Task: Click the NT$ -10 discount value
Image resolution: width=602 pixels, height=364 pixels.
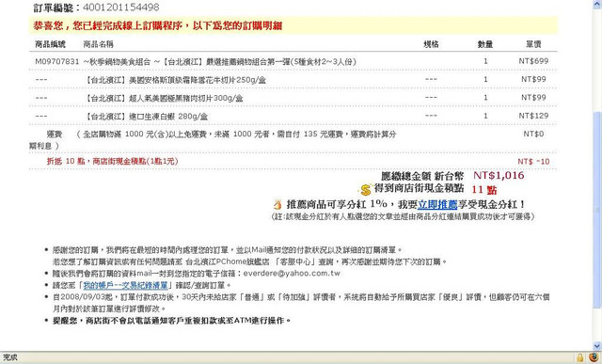Action: [x=533, y=162]
